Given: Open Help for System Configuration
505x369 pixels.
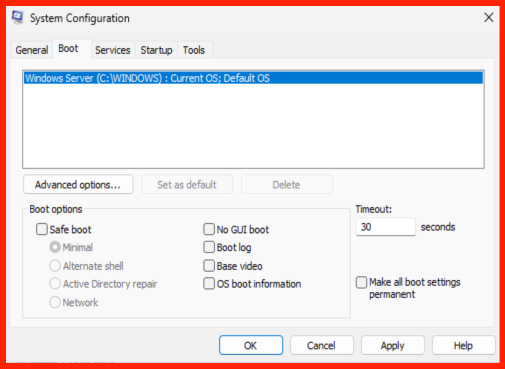Looking at the screenshot, I should point(464,345).
